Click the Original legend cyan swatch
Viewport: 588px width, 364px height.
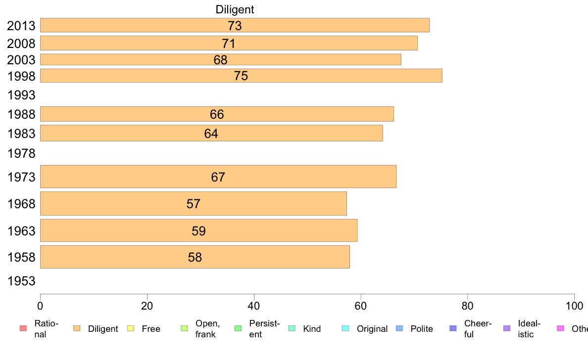click(346, 328)
